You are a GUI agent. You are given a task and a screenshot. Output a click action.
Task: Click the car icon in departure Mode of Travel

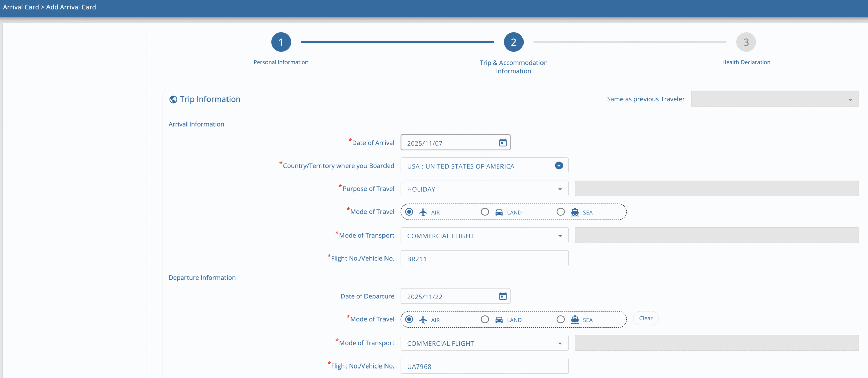[499, 319]
